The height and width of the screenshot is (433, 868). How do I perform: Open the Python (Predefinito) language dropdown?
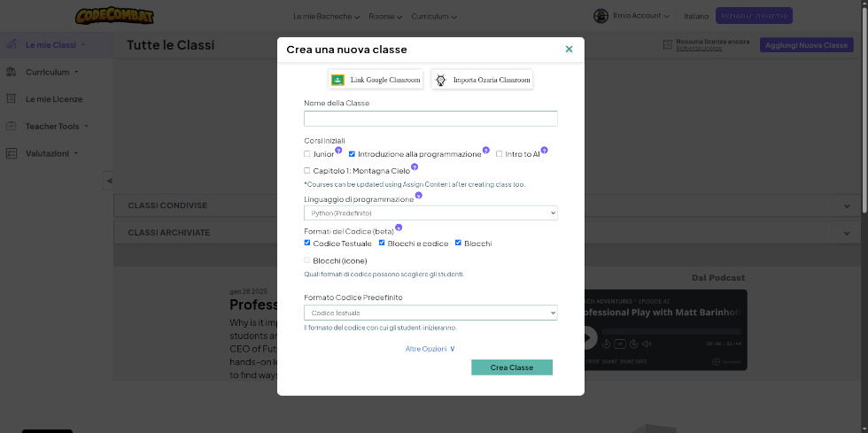[x=430, y=213]
